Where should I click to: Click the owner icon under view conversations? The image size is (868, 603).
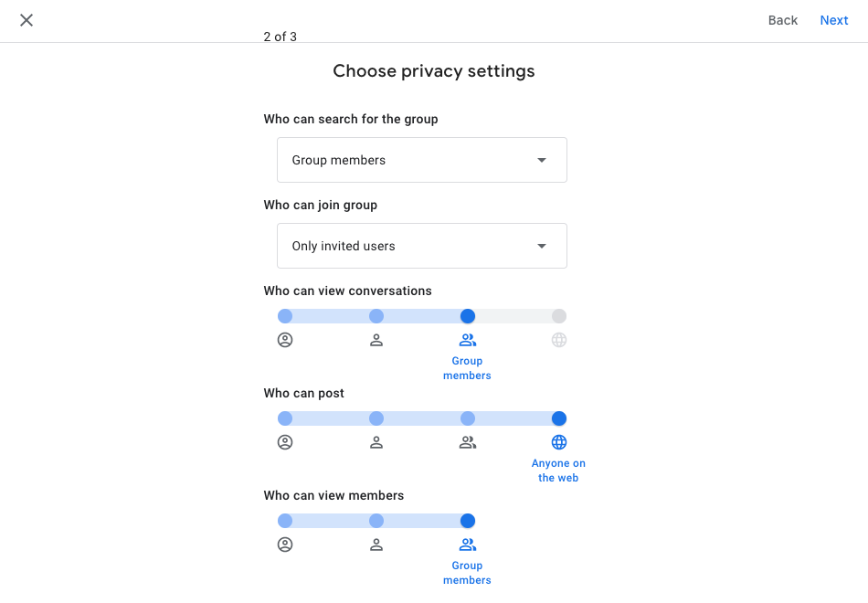pyautogui.click(x=285, y=340)
